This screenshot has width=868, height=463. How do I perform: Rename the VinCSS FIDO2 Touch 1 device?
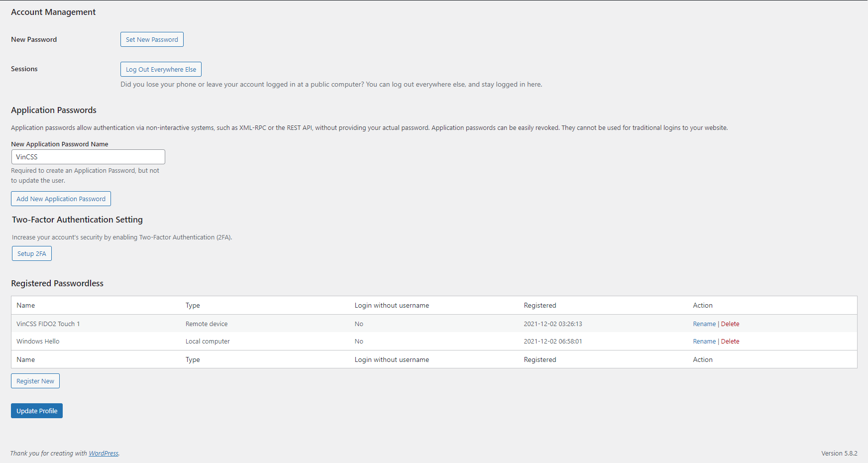click(x=704, y=324)
